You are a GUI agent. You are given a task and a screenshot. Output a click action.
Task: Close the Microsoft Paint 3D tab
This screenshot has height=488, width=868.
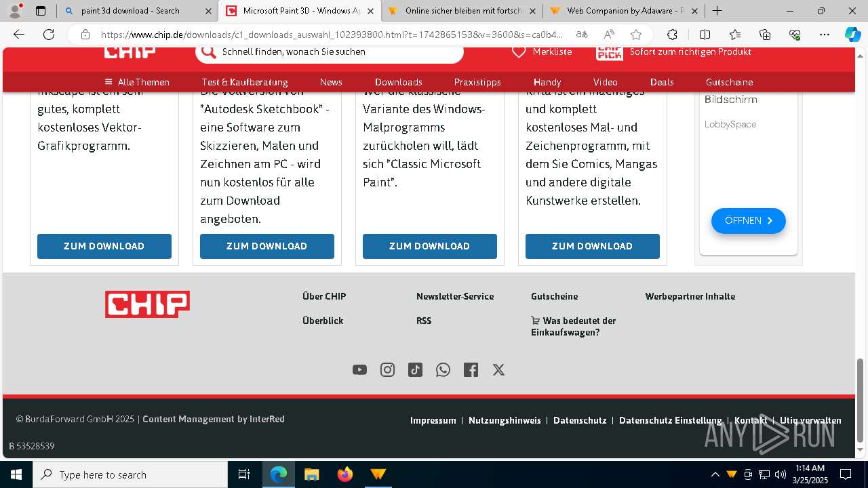[370, 11]
